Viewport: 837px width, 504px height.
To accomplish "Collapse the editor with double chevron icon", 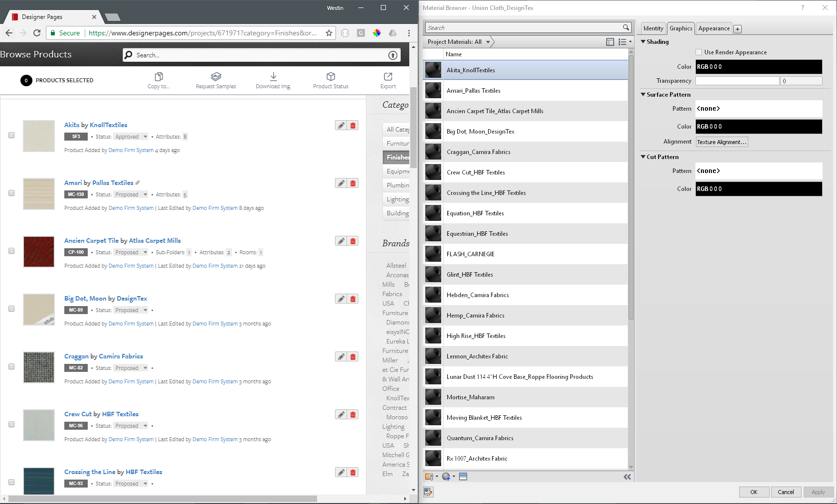I will pos(627,477).
